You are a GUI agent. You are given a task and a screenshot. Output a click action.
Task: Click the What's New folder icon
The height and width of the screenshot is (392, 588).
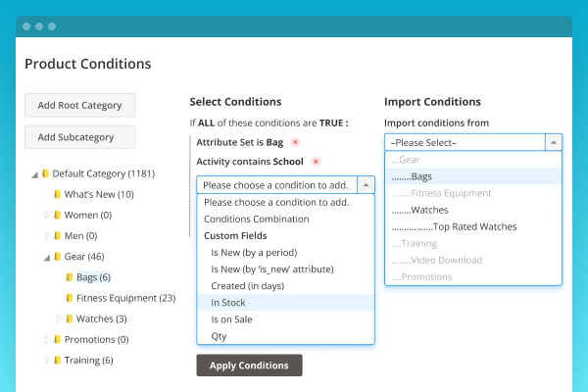pos(58,194)
